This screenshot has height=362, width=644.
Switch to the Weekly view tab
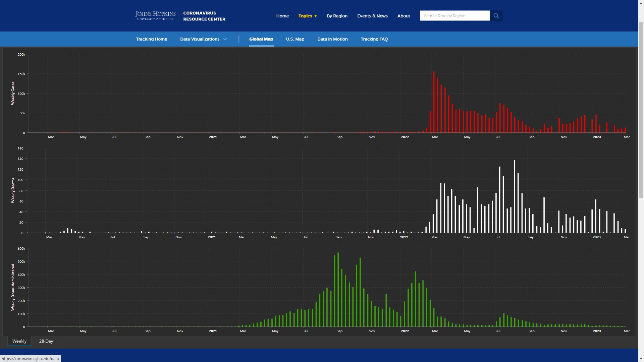[x=19, y=341]
